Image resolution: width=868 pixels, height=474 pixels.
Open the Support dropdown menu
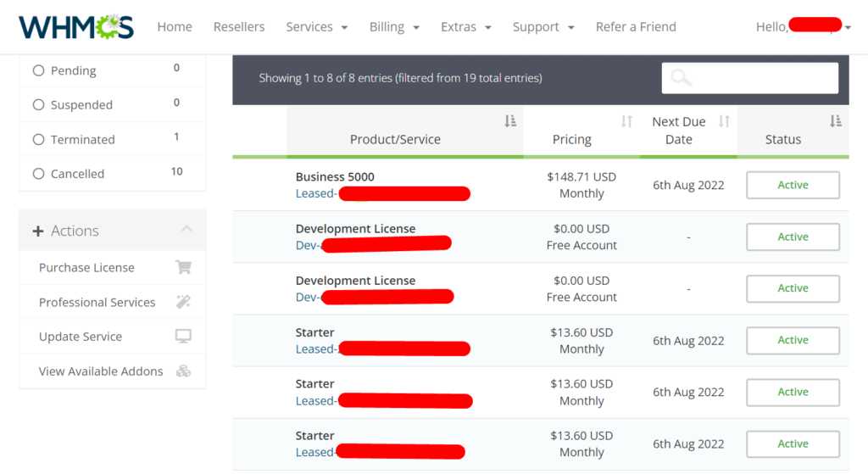543,26
